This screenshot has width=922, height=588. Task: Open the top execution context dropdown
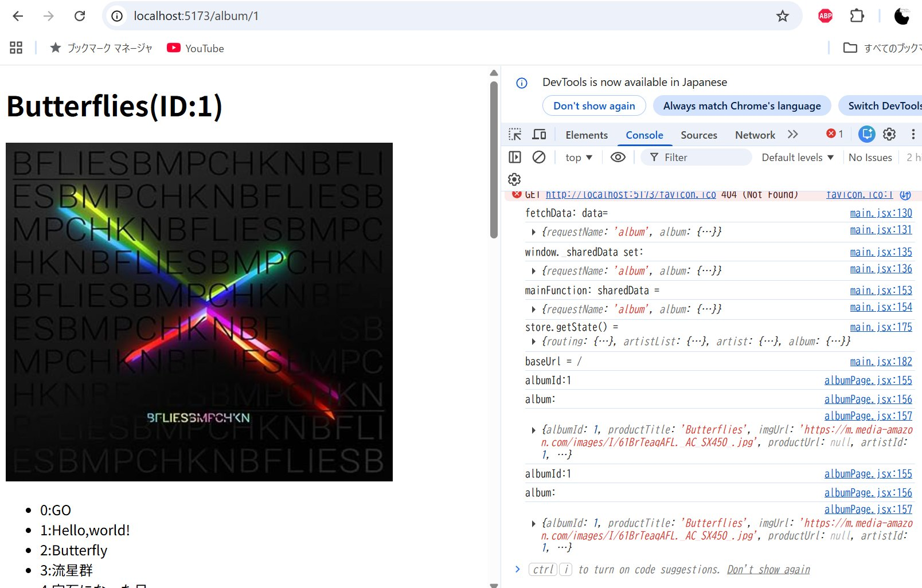pos(579,157)
